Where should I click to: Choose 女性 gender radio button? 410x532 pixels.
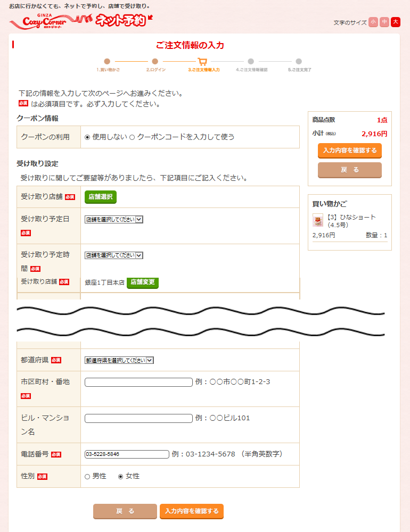120,477
